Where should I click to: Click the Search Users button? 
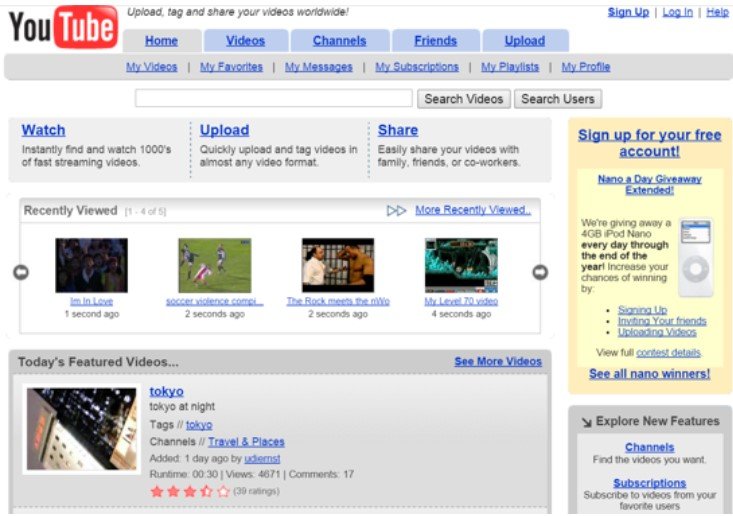(558, 99)
